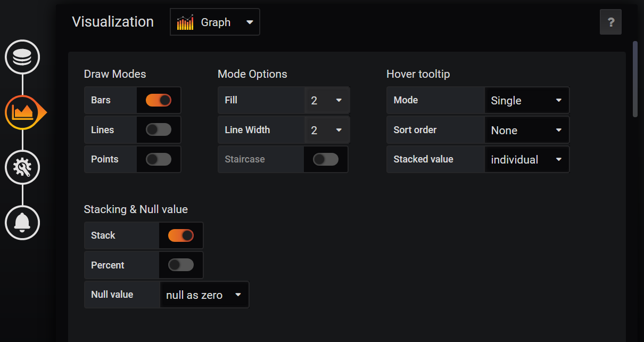Open the Line Width dropdown
The width and height of the screenshot is (644, 342).
click(x=326, y=130)
